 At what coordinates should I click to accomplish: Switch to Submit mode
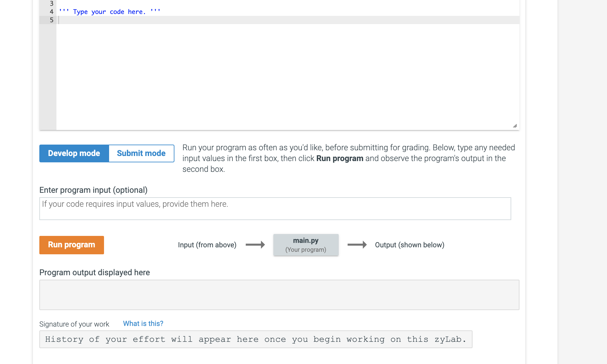pos(141,153)
